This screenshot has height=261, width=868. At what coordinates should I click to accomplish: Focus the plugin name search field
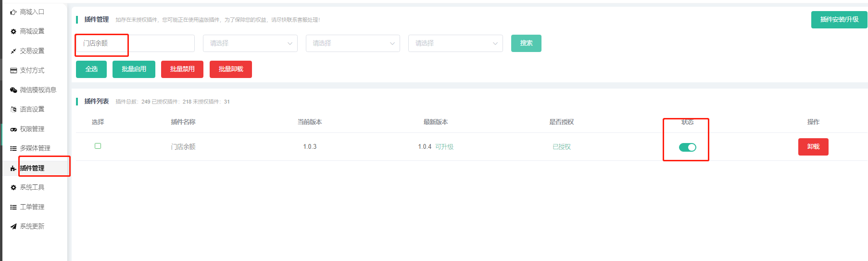[x=135, y=43]
